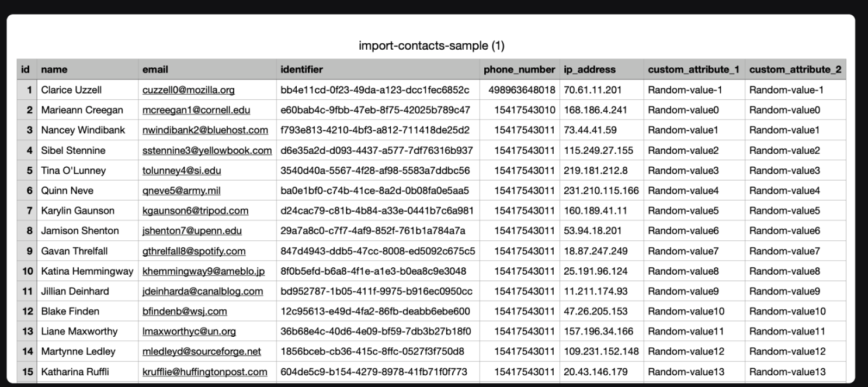Select the "identifier" column header
The height and width of the screenshot is (387, 868).
(301, 70)
